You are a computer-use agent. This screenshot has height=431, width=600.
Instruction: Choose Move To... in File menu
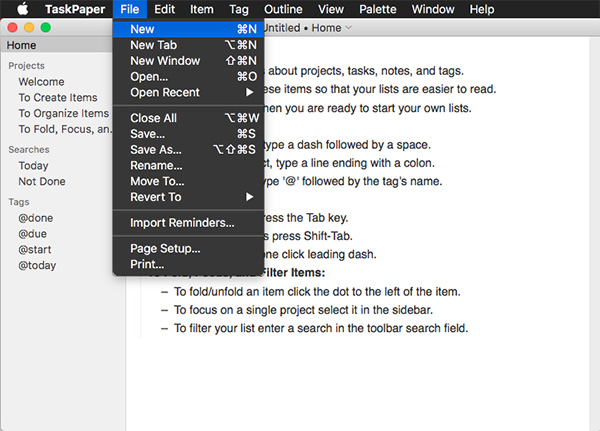(188, 181)
